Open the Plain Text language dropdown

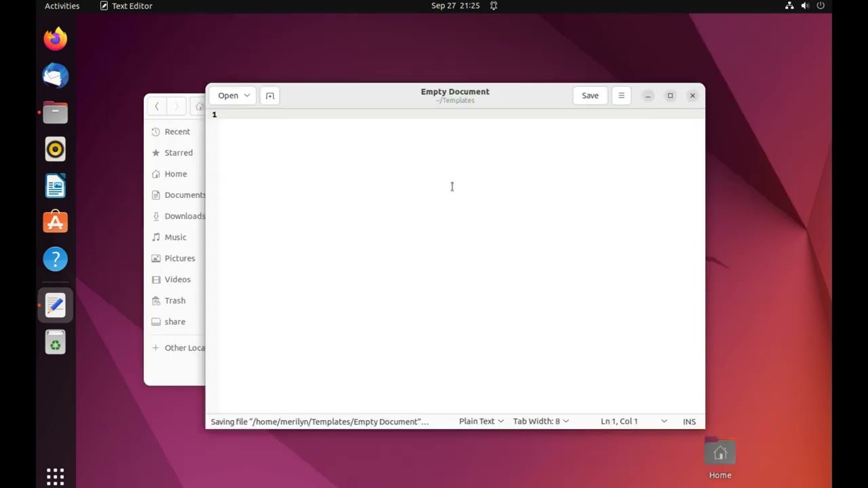pyautogui.click(x=481, y=422)
